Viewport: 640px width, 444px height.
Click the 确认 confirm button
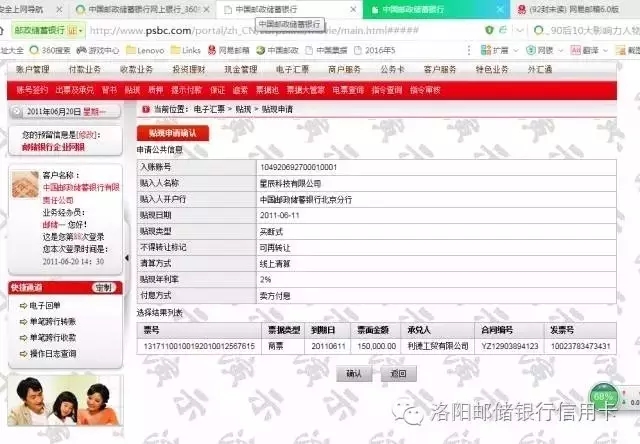[x=354, y=373]
